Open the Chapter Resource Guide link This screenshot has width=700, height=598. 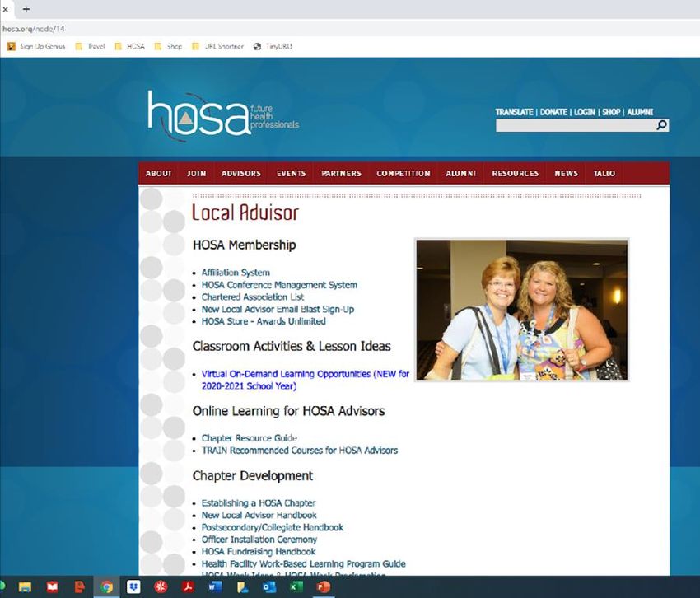click(x=249, y=438)
